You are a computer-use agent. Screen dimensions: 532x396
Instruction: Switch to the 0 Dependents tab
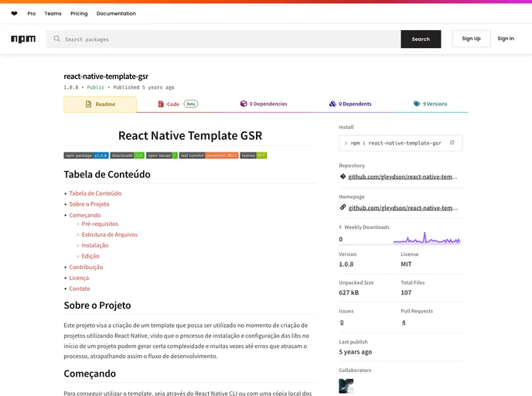(x=350, y=104)
